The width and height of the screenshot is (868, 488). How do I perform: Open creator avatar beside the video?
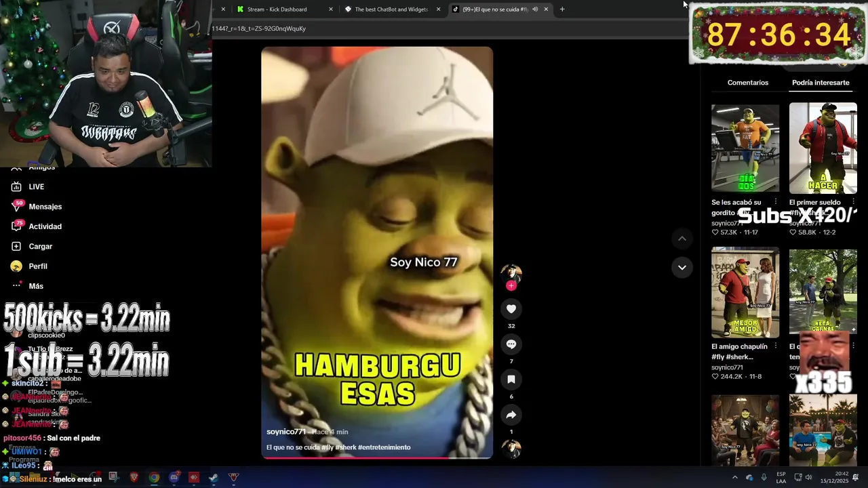tap(511, 272)
